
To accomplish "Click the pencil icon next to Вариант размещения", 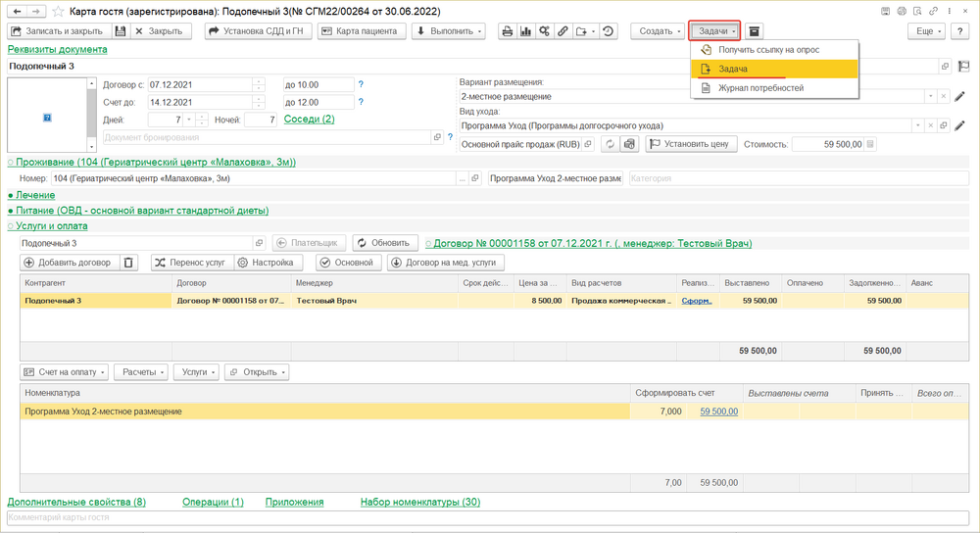I will pos(959,97).
